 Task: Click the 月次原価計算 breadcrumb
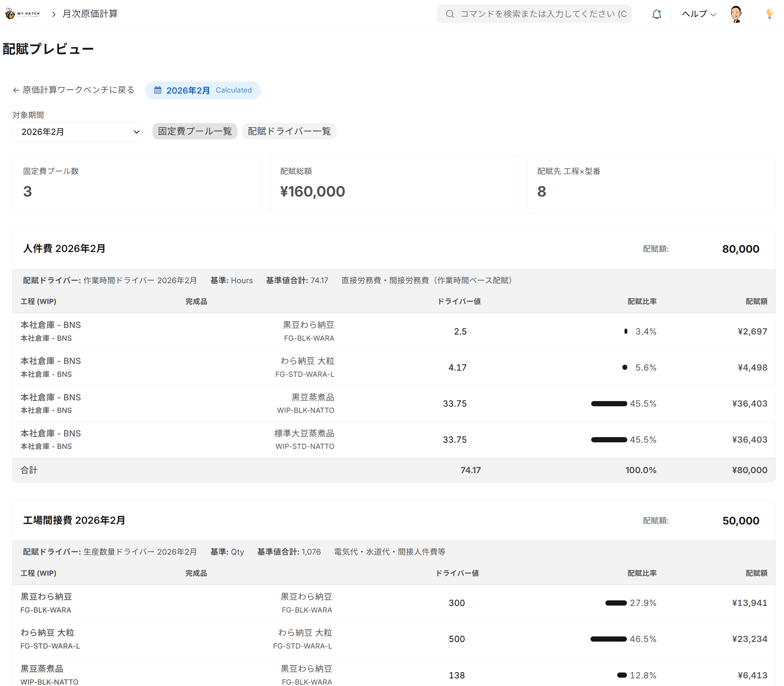[x=90, y=14]
